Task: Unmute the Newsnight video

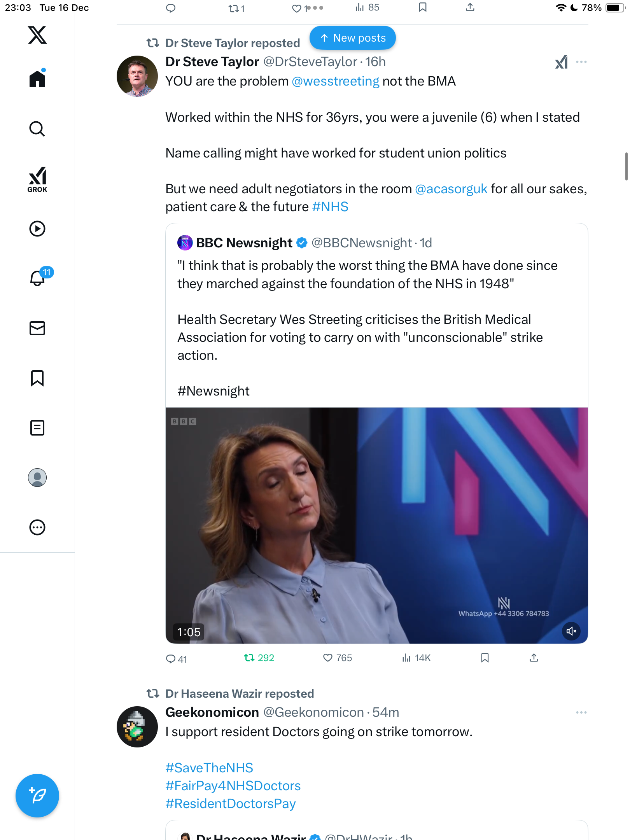Action: pos(571,631)
